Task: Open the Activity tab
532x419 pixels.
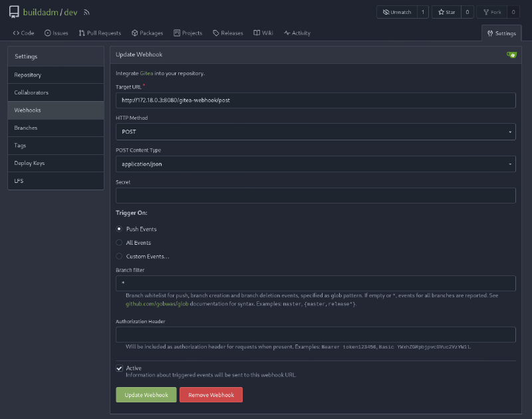Action: click(297, 33)
